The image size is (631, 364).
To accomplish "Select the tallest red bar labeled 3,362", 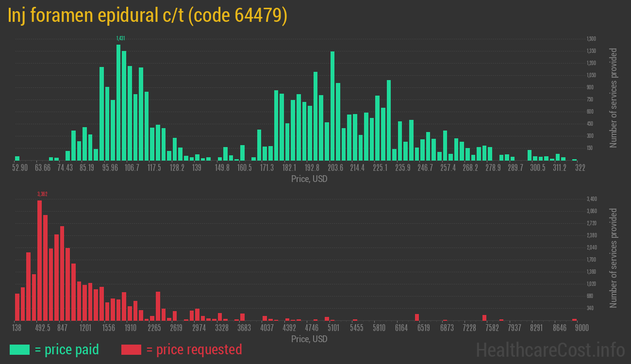I will 40,260.
